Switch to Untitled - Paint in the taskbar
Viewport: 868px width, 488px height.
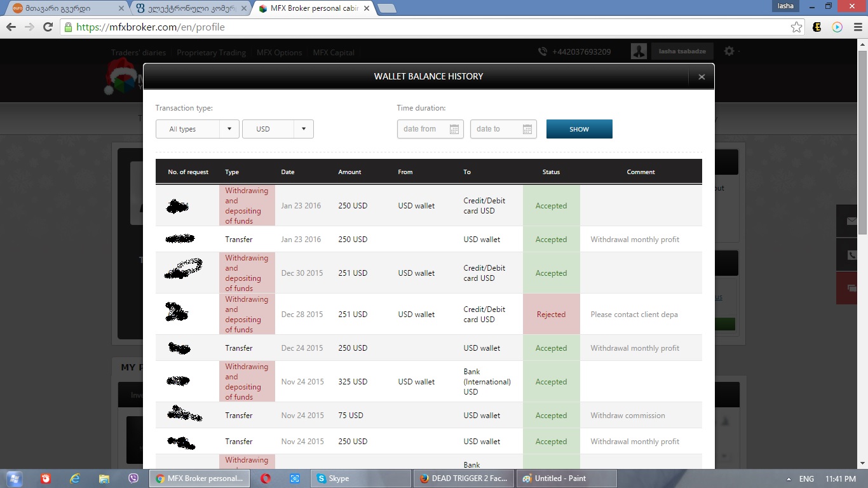point(566,478)
